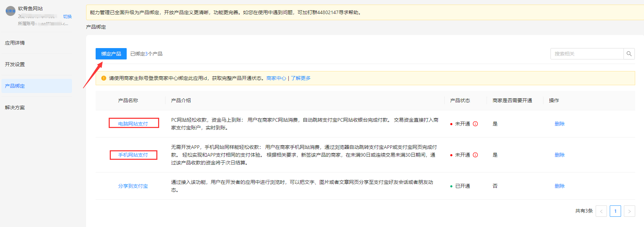644x227 pixels.
Task: Click the 商家是否需要开通 column header
Action: pos(512,100)
